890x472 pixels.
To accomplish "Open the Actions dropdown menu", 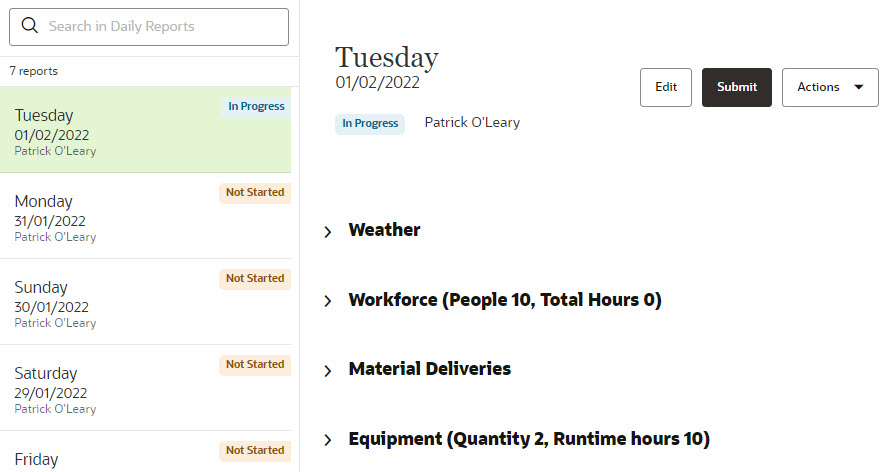I will click(830, 87).
